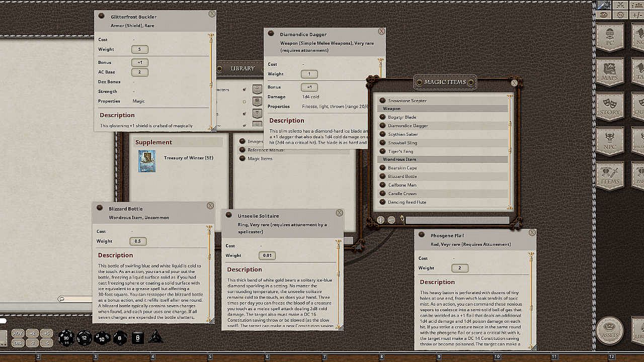Pick the d12 die
Screen dimensions: 644x362
[84, 337]
